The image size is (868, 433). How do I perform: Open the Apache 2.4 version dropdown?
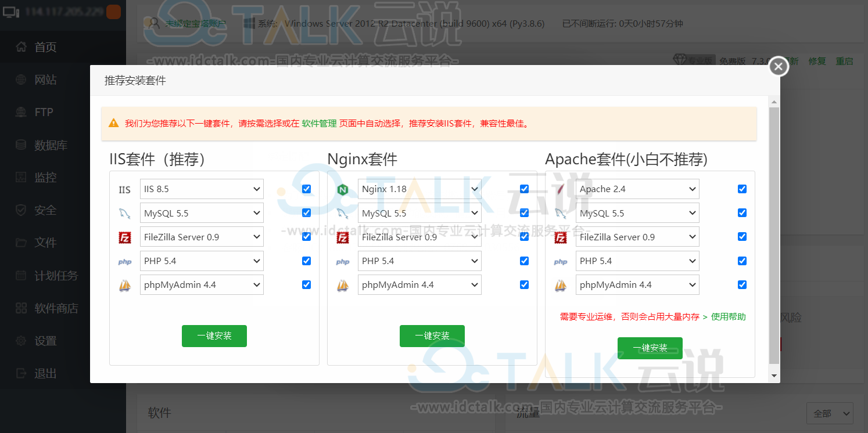[637, 189]
